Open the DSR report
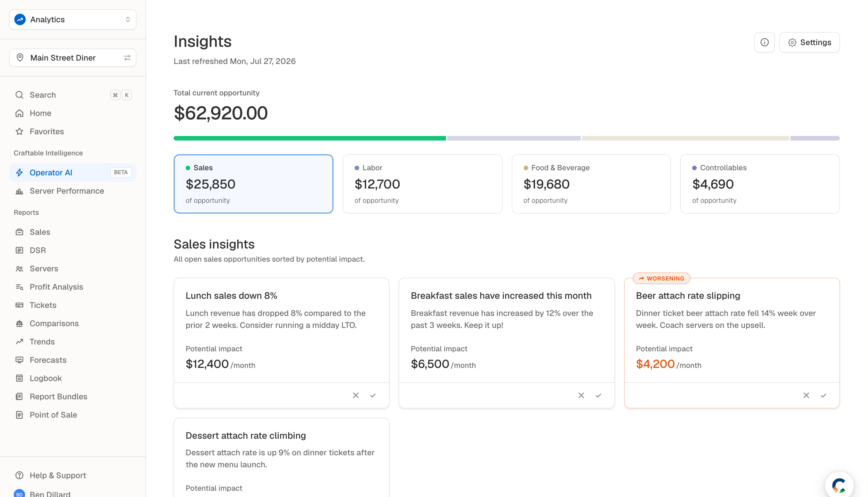The width and height of the screenshot is (868, 497). 73,250
